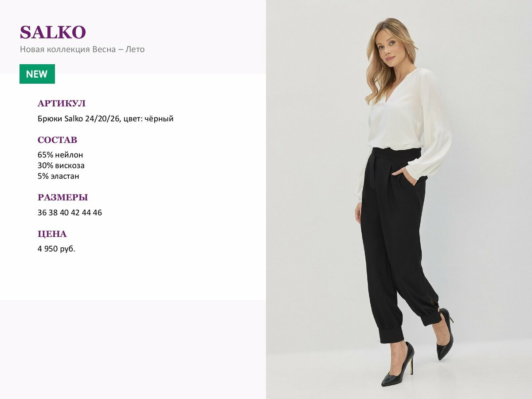Click the price 4 950 руб.
Screen dimensions: 532x399
pos(56,249)
